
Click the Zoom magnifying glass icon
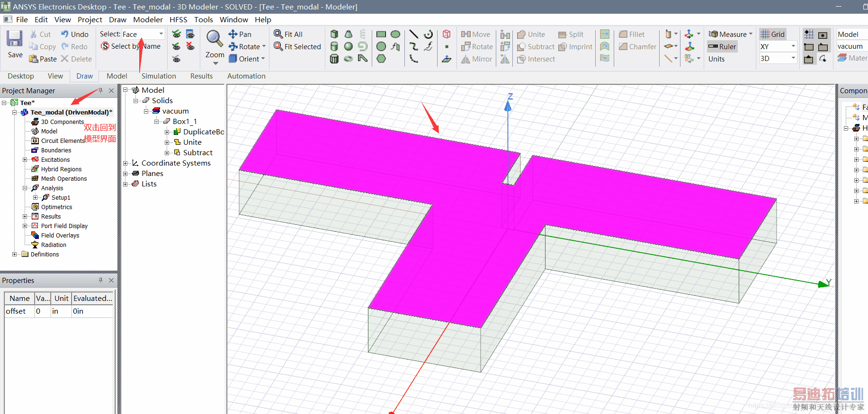tap(215, 39)
